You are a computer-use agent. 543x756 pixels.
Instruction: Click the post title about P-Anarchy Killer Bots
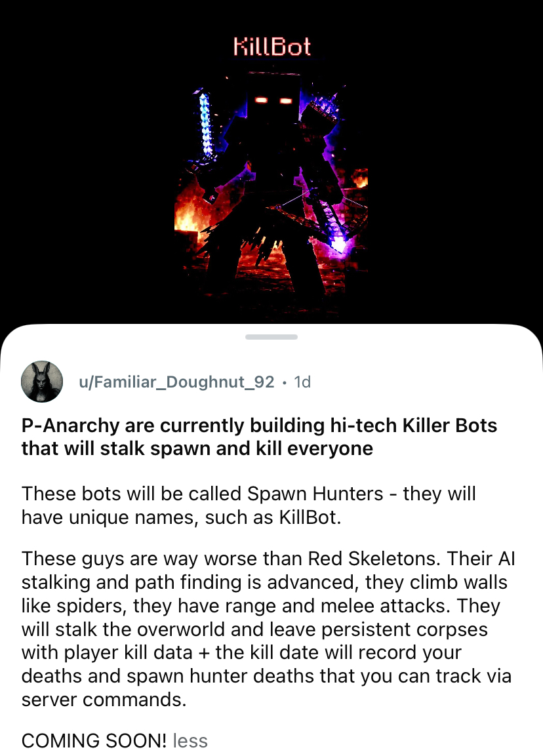[259, 437]
